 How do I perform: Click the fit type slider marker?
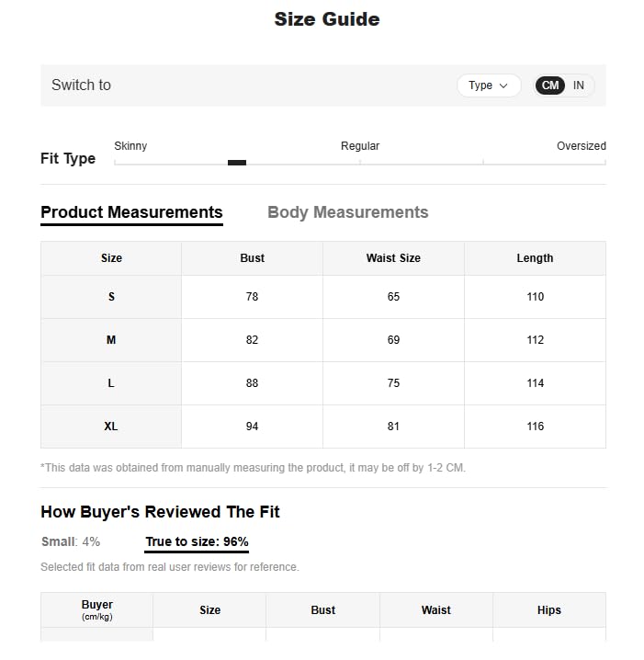(237, 163)
